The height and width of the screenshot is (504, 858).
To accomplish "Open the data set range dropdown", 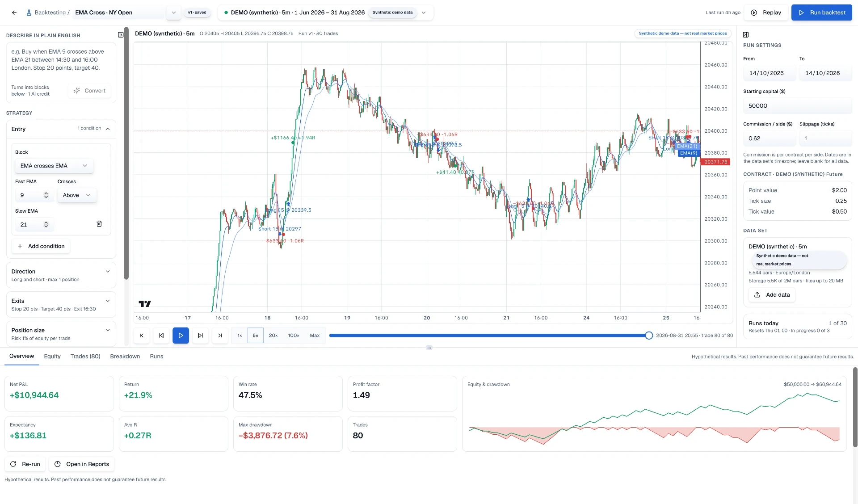I will click(x=424, y=13).
